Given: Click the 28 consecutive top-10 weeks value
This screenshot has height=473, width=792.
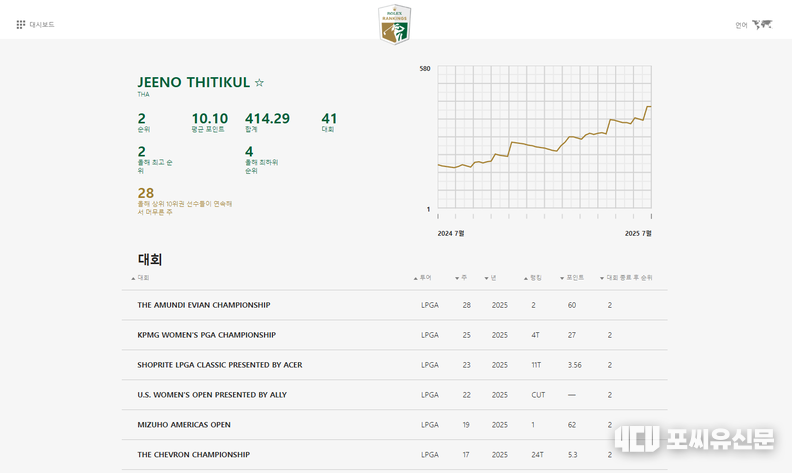Looking at the screenshot, I should [145, 193].
